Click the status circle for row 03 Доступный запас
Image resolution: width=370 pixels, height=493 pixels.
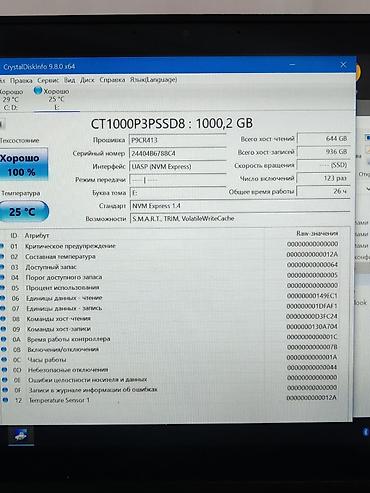pos(2,267)
